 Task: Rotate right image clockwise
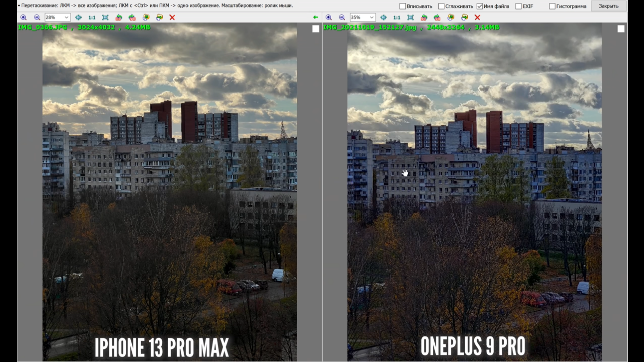437,17
